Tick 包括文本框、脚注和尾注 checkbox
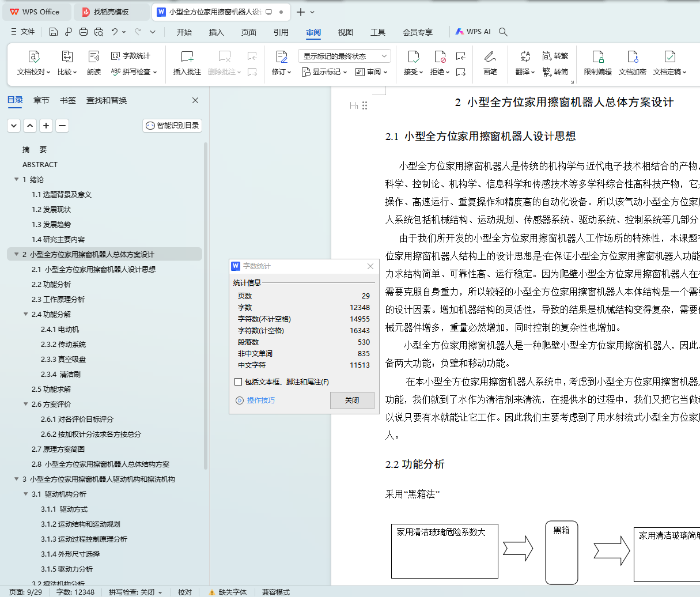This screenshot has width=700, height=597. point(238,382)
